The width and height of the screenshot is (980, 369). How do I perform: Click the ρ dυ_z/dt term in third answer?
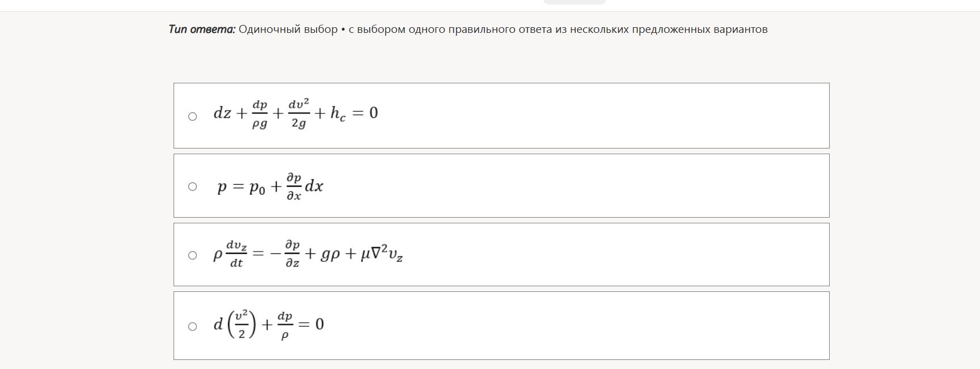click(230, 254)
